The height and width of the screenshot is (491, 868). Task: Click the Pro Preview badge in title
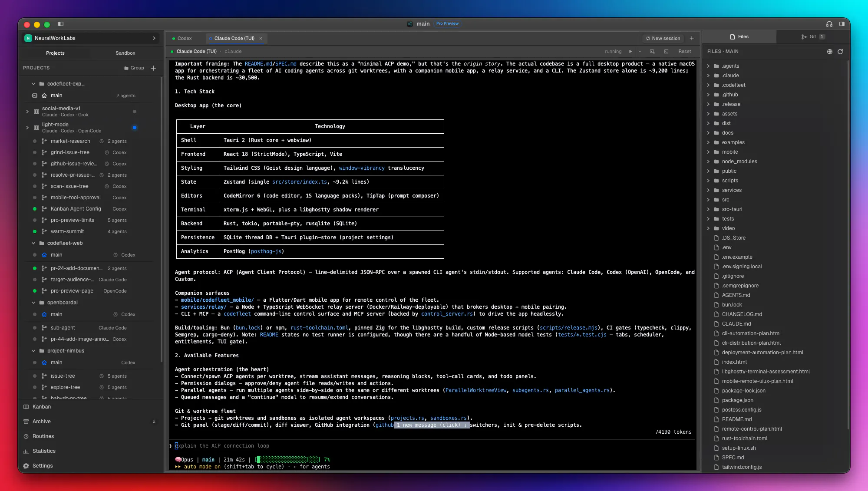(x=447, y=24)
